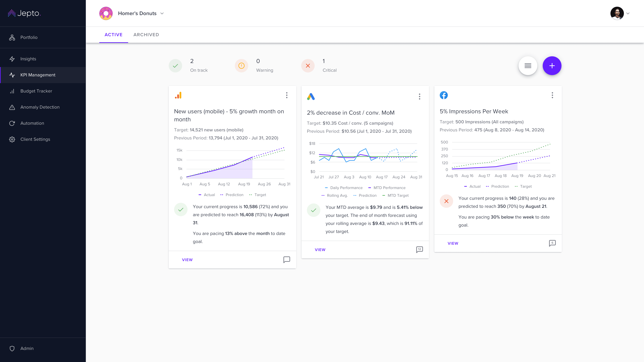Click VIEW on New users card
Image resolution: width=644 pixels, height=362 pixels.
(x=187, y=260)
